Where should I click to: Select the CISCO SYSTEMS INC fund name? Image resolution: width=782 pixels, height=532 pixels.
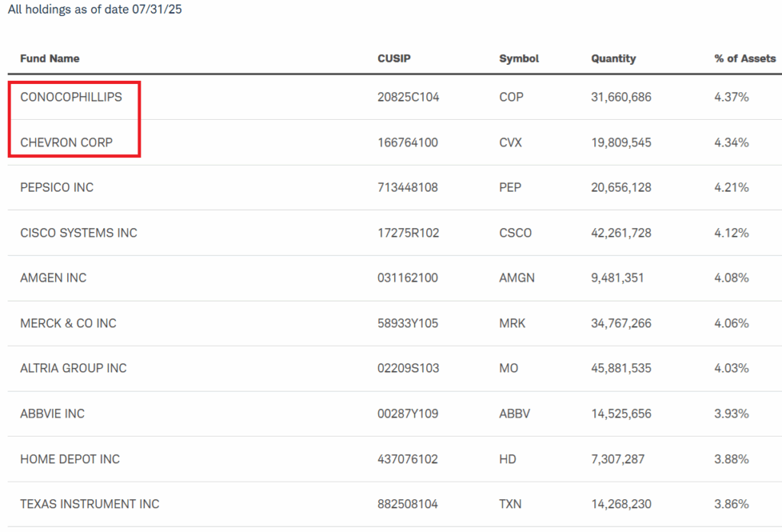pos(79,233)
